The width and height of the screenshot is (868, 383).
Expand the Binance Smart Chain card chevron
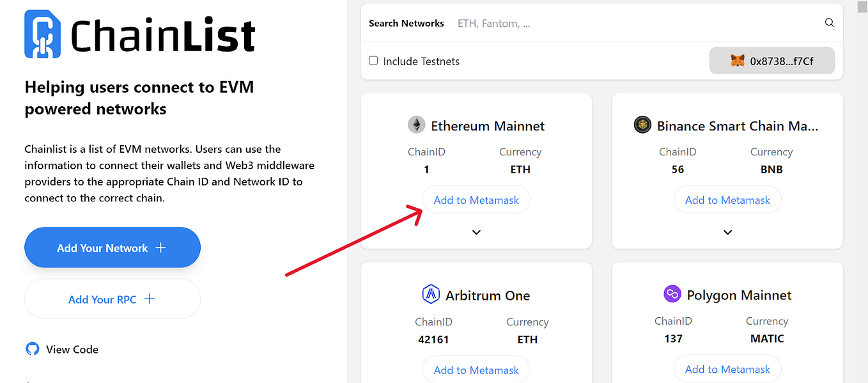click(727, 233)
